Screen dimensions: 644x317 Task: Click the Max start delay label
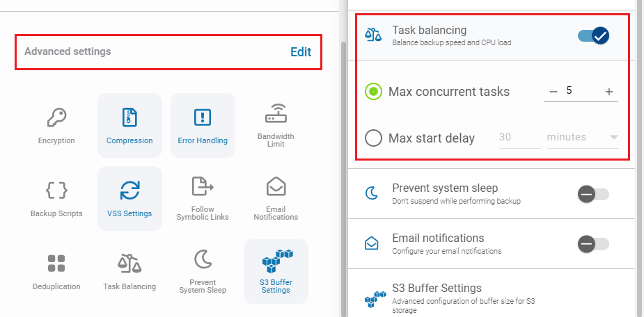pos(432,138)
